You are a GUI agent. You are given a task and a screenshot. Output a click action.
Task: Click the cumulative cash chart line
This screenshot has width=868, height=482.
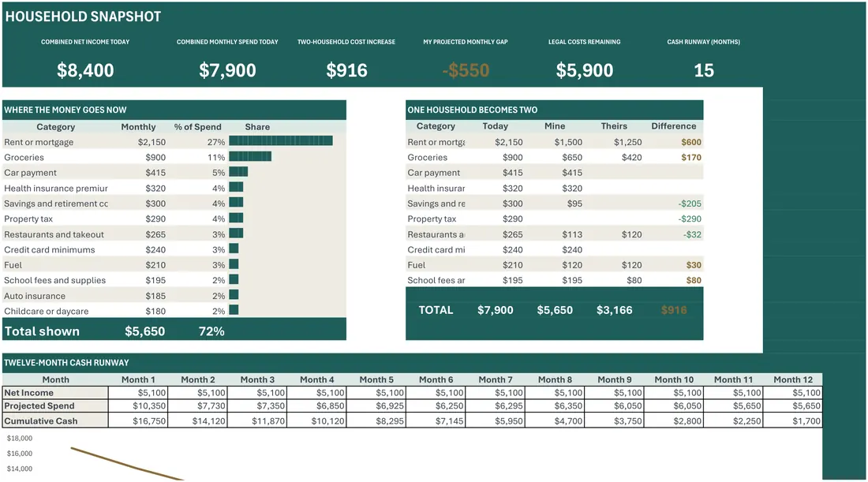(126, 464)
